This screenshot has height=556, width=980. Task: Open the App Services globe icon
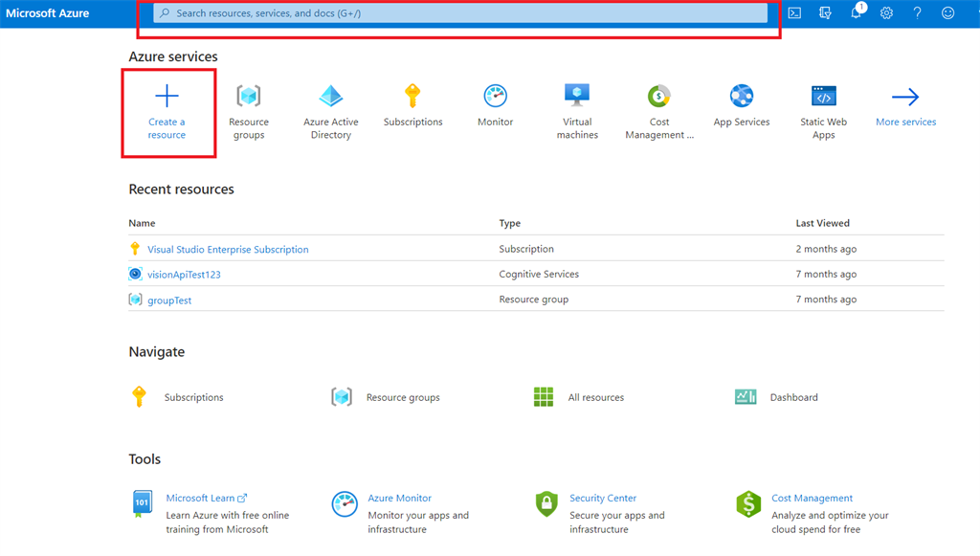(x=741, y=96)
